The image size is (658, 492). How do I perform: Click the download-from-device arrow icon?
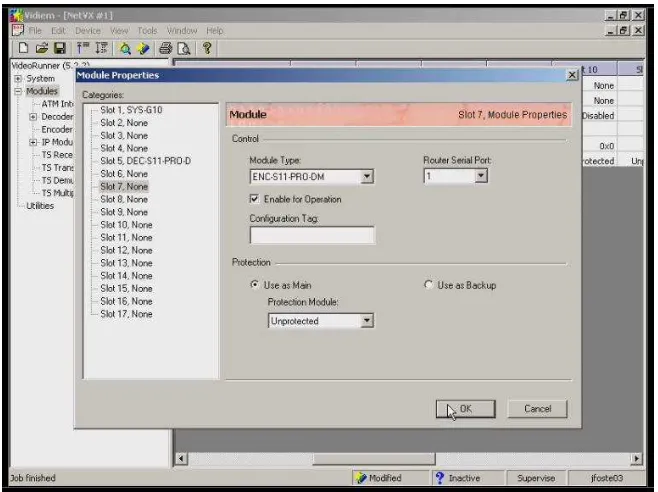[101, 48]
